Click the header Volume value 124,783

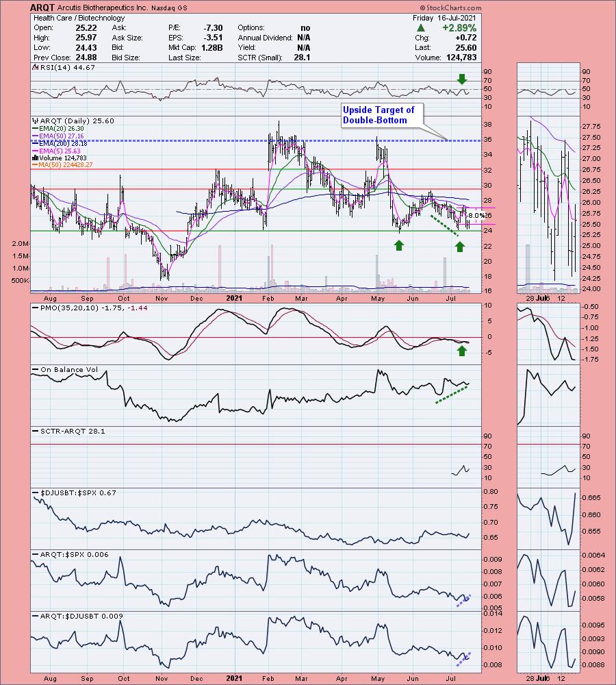[x=461, y=58]
